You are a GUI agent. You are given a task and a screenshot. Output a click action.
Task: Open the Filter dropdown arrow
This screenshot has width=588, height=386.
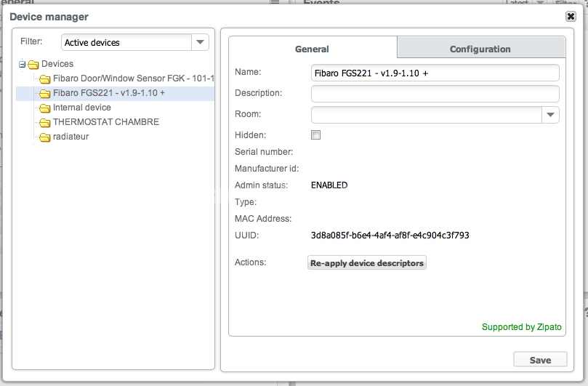coord(201,42)
